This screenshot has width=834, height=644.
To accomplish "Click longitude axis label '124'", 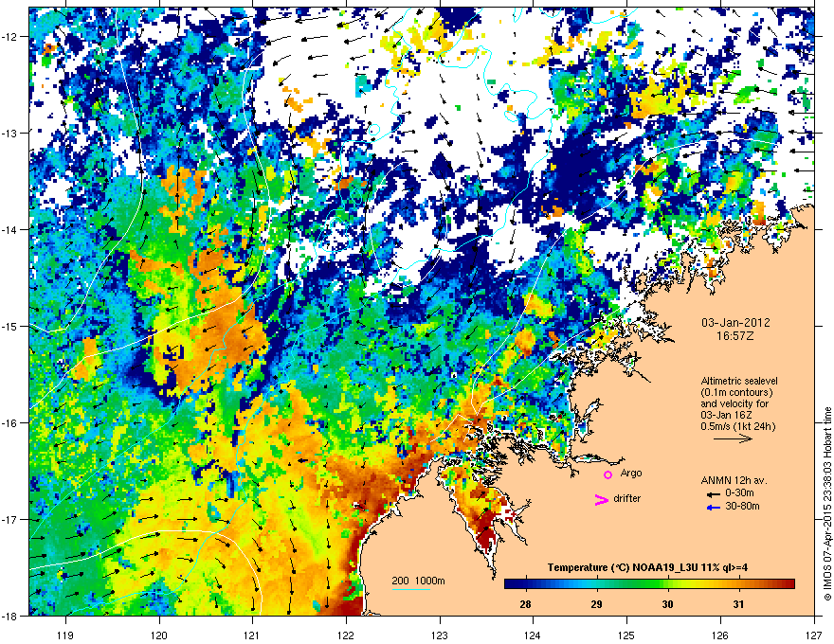I will pyautogui.click(x=533, y=635).
